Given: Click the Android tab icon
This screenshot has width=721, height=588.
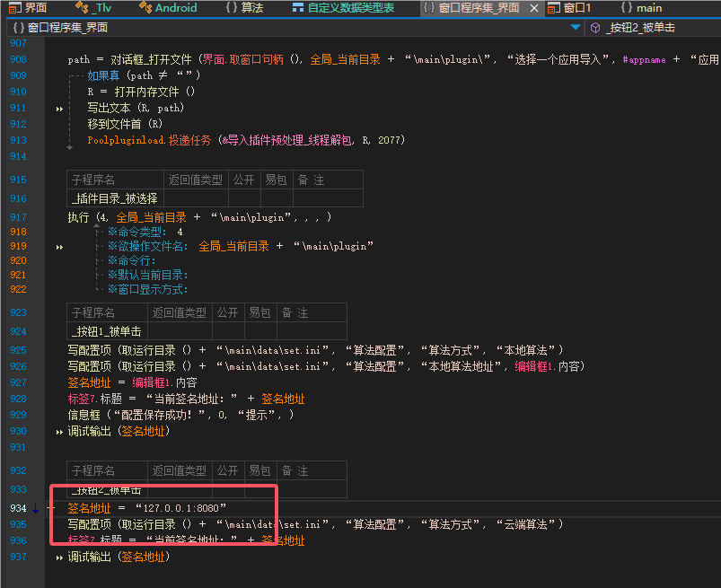Looking at the screenshot, I should tap(146, 8).
